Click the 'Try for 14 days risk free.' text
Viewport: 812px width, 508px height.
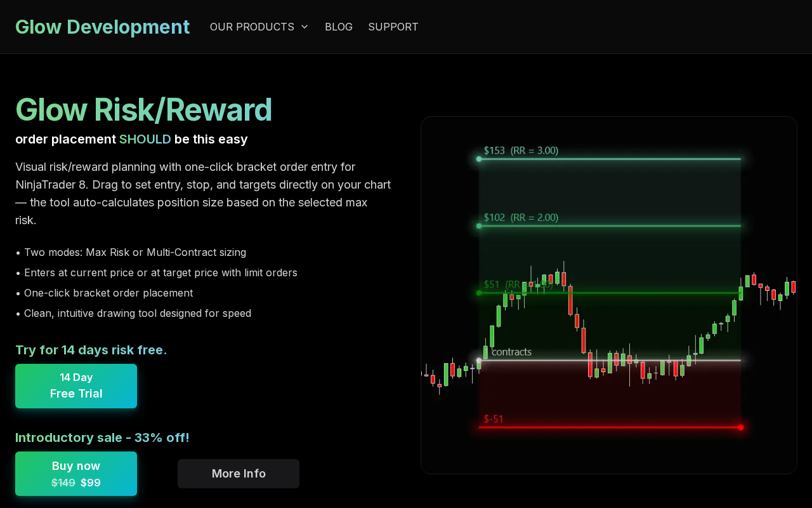91,350
